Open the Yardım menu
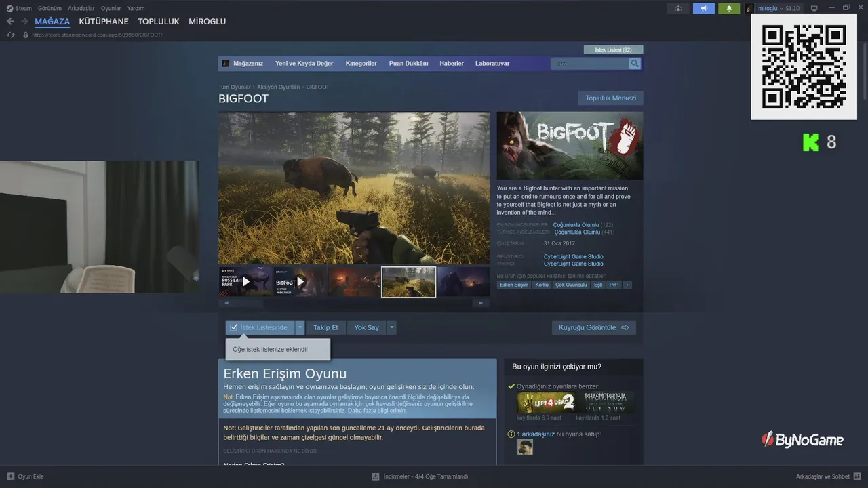The width and height of the screenshot is (868, 488). pyautogui.click(x=136, y=8)
